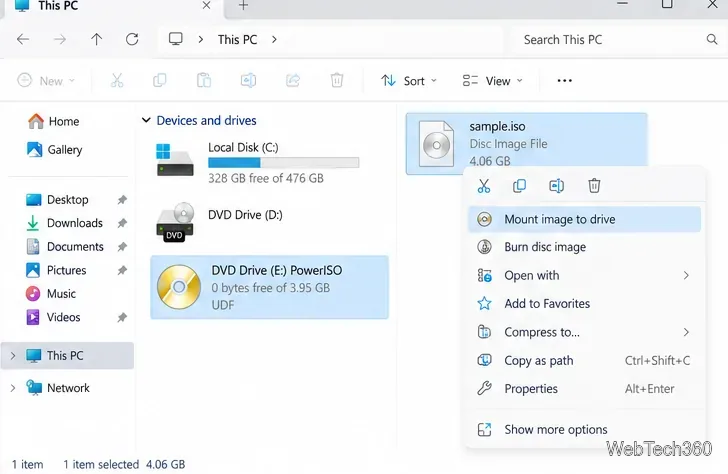Image resolution: width=728 pixels, height=474 pixels.
Task: Close the This PC tab
Action: point(207,6)
